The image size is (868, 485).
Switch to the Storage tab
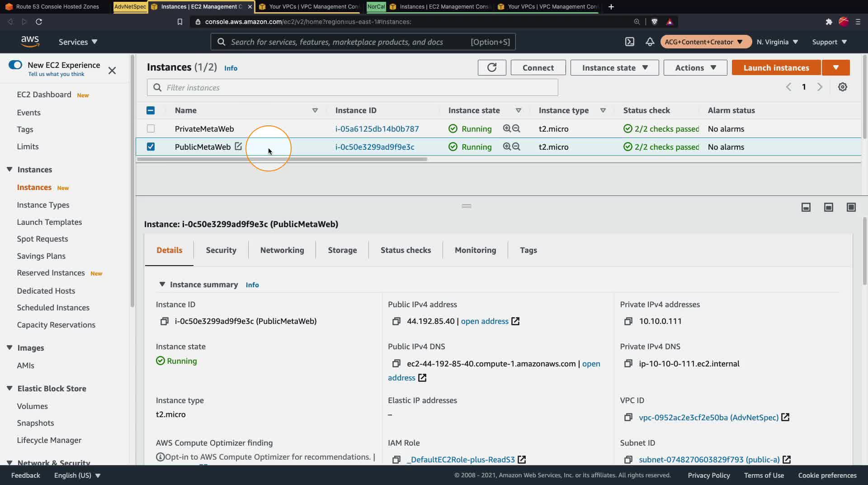[x=342, y=250]
